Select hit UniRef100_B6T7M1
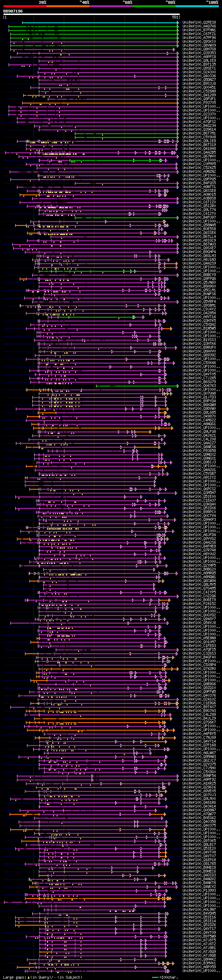 click(199, 133)
